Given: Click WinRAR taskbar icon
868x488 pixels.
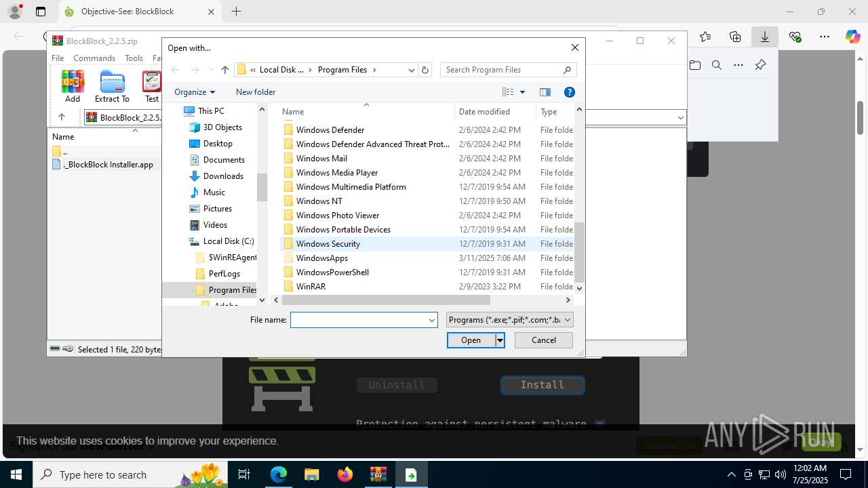Looking at the screenshot, I should [378, 474].
